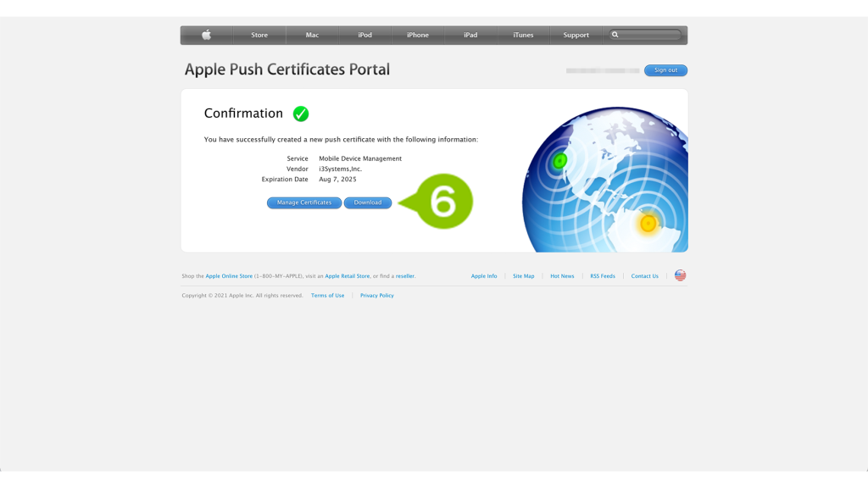Click the Confirmation heading text
This screenshot has height=488, width=868.
(243, 114)
